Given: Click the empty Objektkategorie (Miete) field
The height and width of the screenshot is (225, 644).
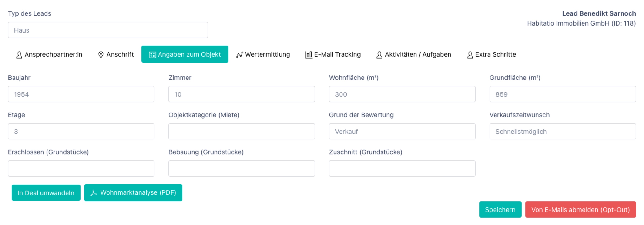Looking at the screenshot, I should pos(241,131).
